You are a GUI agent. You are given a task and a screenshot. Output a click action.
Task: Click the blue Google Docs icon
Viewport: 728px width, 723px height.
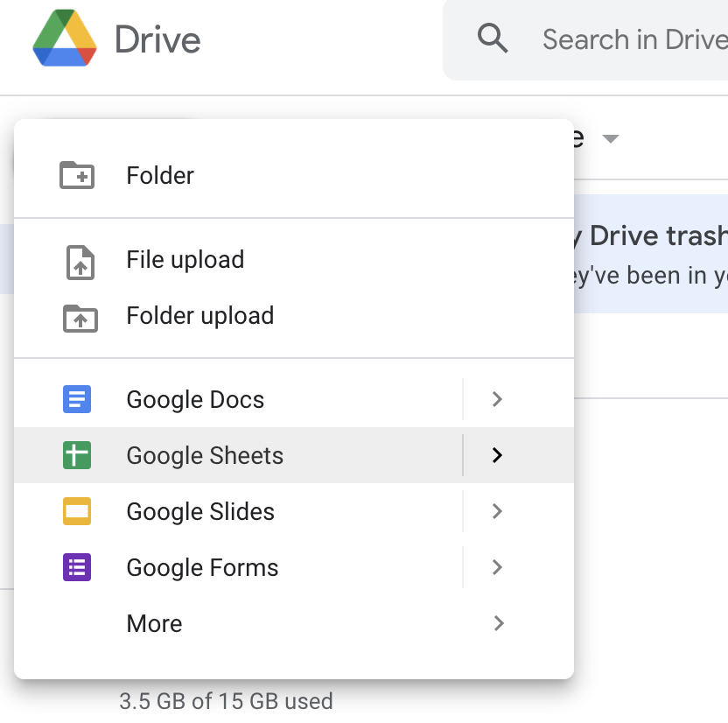pos(77,399)
